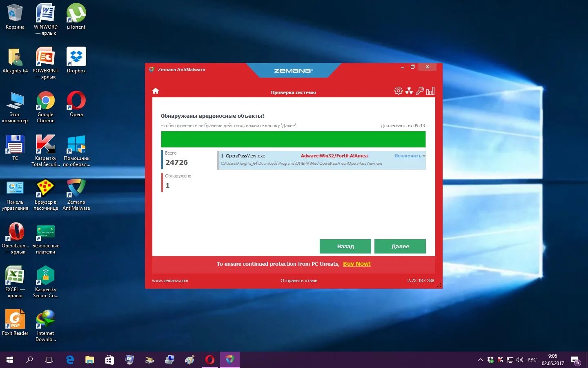The height and width of the screenshot is (368, 588).
Task: Open File Explorer from the taskbar
Action: (90, 360)
